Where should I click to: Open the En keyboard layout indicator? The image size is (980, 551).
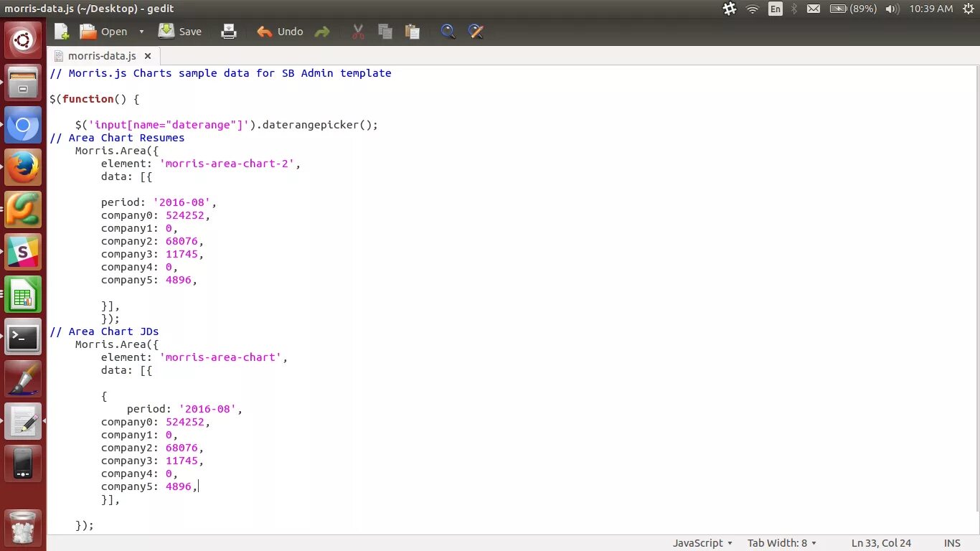coord(775,9)
